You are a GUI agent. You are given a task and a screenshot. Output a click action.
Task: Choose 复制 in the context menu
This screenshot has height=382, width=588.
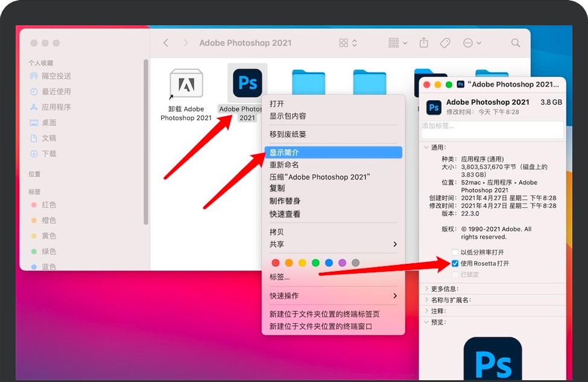click(333, 189)
